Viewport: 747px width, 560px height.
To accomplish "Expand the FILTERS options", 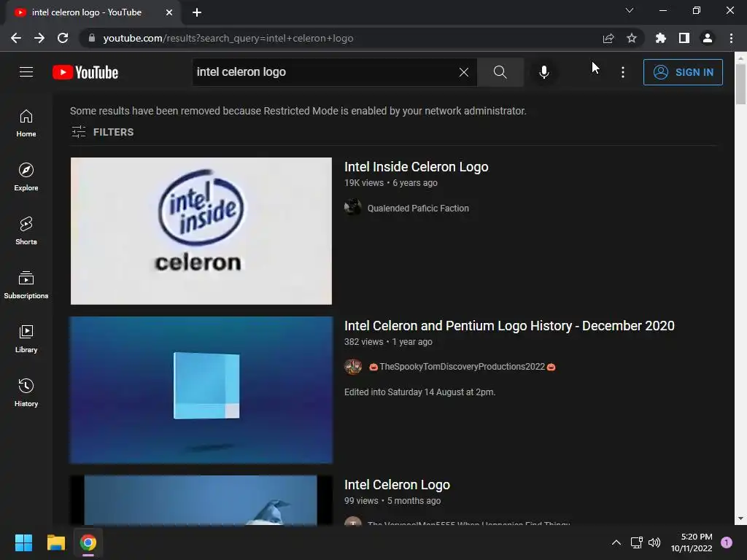I will coord(102,132).
